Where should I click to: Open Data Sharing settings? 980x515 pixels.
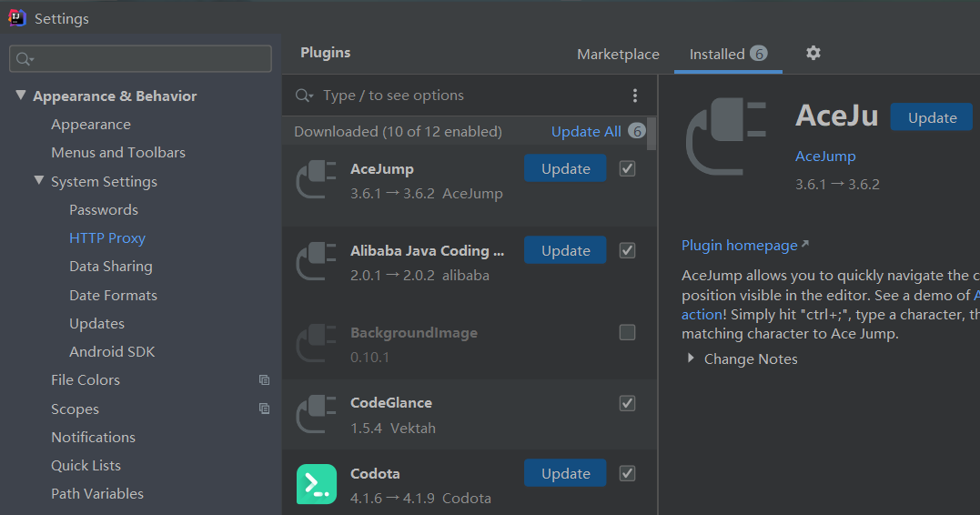pyautogui.click(x=111, y=267)
